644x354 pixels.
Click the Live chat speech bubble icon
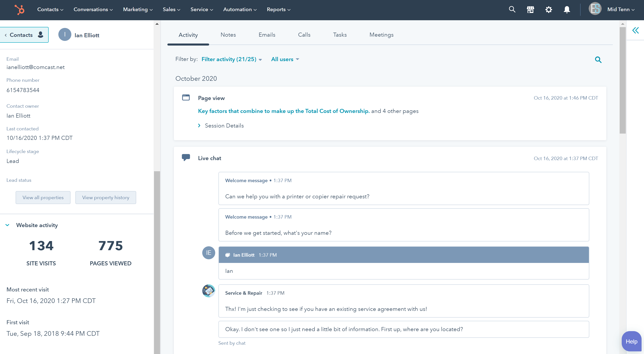[186, 157]
